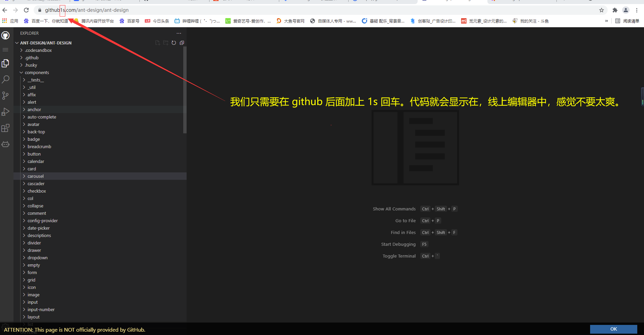Open 百度一下 bookmark
This screenshot has height=335, width=644.
coord(46,21)
